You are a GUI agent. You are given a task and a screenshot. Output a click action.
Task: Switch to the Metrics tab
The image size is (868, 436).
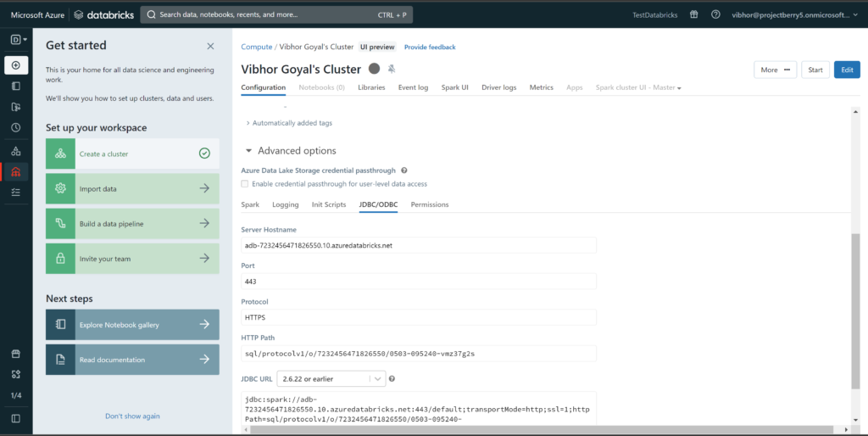point(542,87)
